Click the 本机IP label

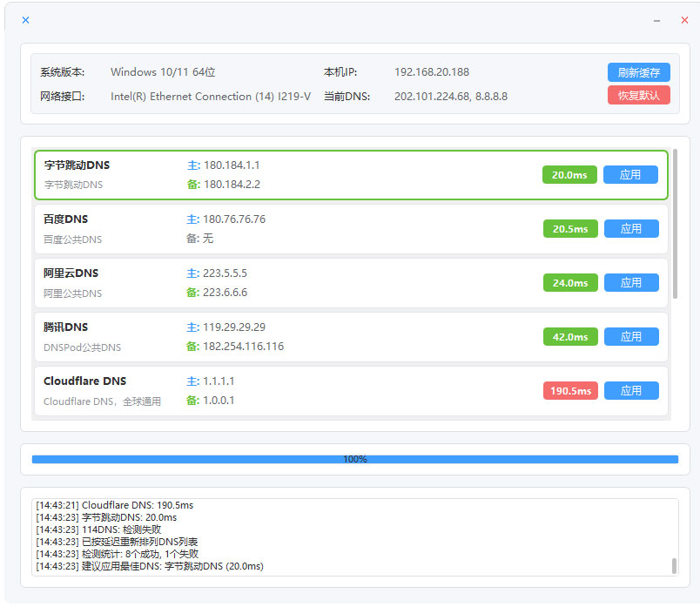click(340, 72)
